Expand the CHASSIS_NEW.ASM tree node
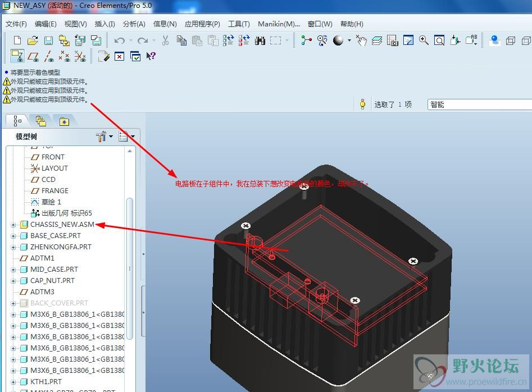The width and height of the screenshot is (532, 392). (x=13, y=225)
